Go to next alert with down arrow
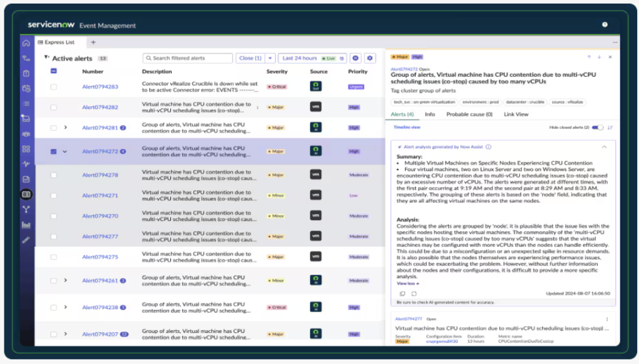This screenshot has height=364, width=639. [599, 57]
